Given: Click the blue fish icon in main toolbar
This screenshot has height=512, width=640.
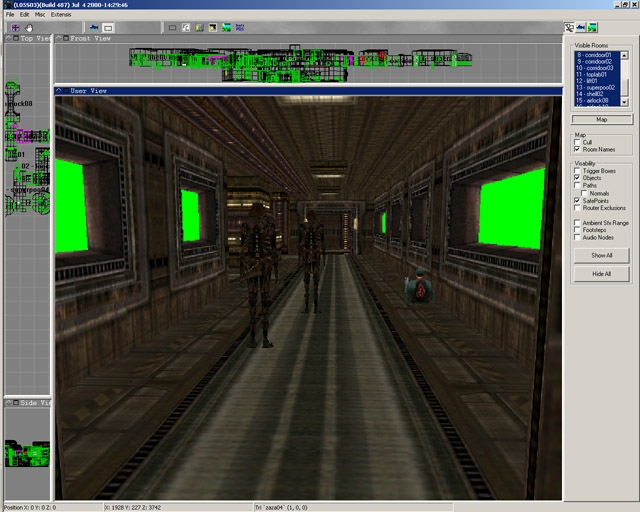Looking at the screenshot, I should click(94, 28).
